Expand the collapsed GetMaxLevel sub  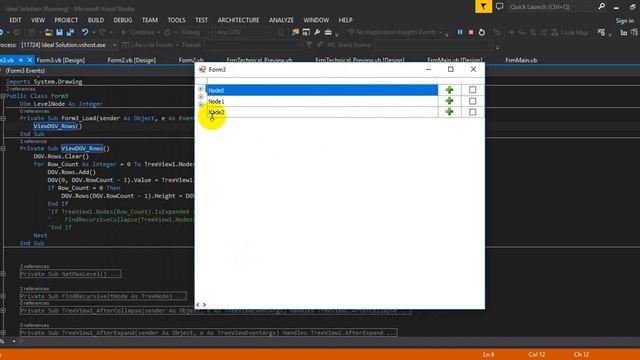point(3,274)
